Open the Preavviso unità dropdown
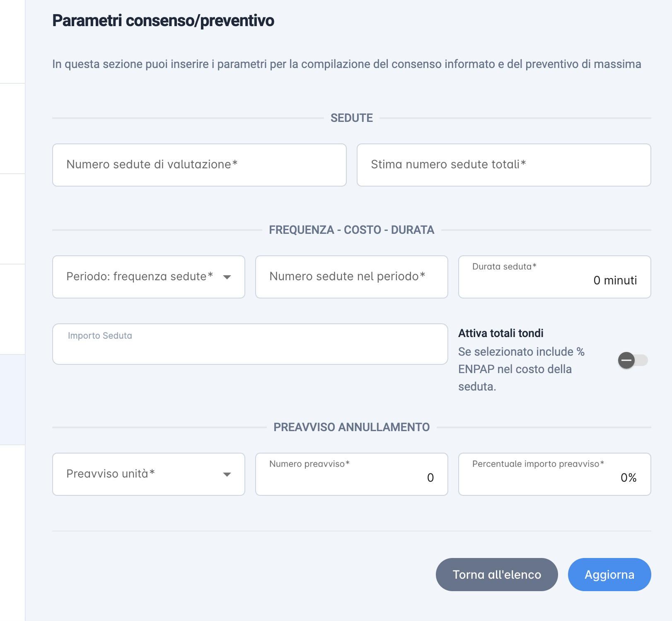Image resolution: width=672 pixels, height=621 pixels. point(149,474)
